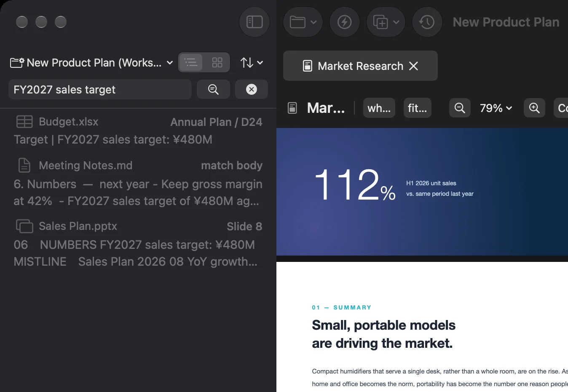Open version history clock icon

point(427,22)
